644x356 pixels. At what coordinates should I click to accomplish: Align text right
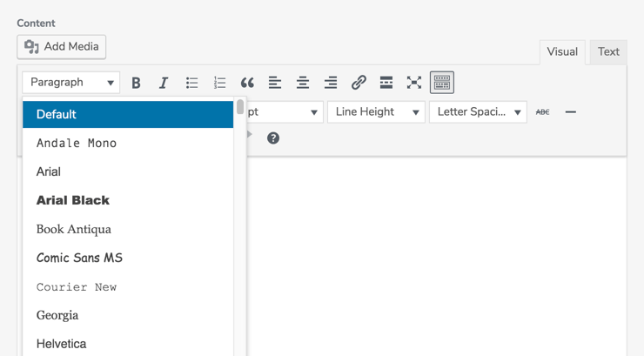click(331, 83)
